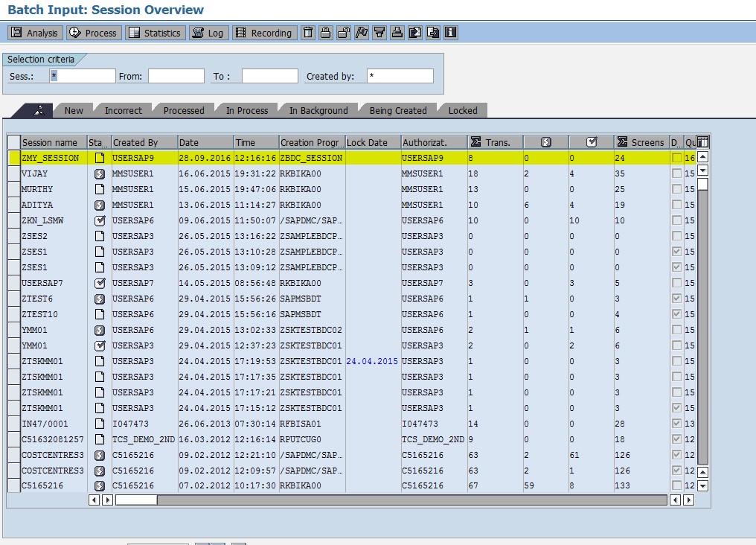Process the selected session
The image size is (756, 545).
(x=94, y=32)
